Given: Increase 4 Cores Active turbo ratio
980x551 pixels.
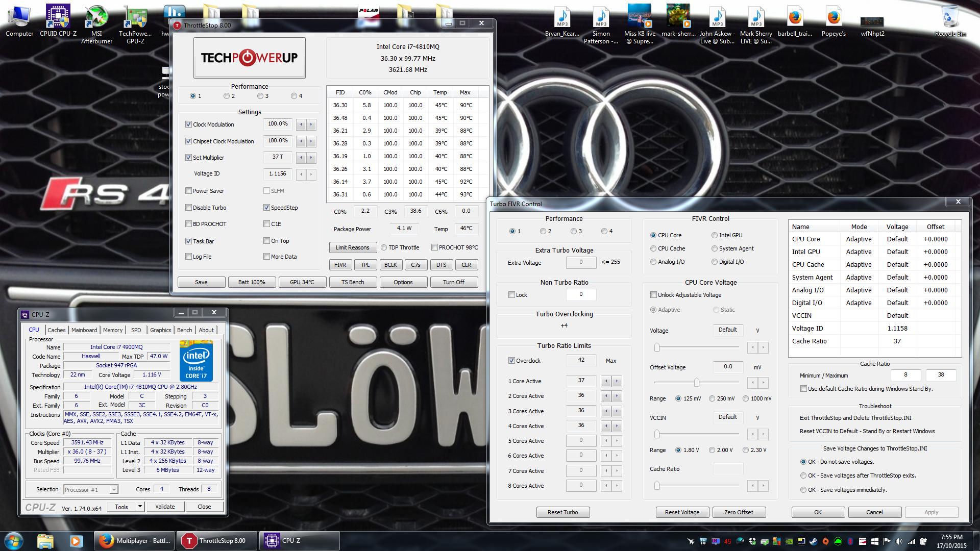Looking at the screenshot, I should click(x=617, y=426).
